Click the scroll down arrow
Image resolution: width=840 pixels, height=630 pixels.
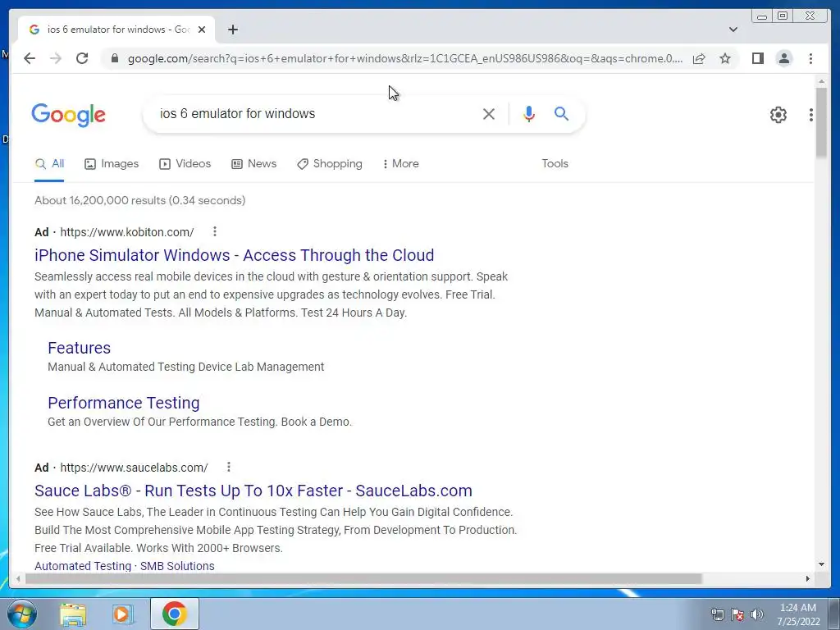click(821, 564)
